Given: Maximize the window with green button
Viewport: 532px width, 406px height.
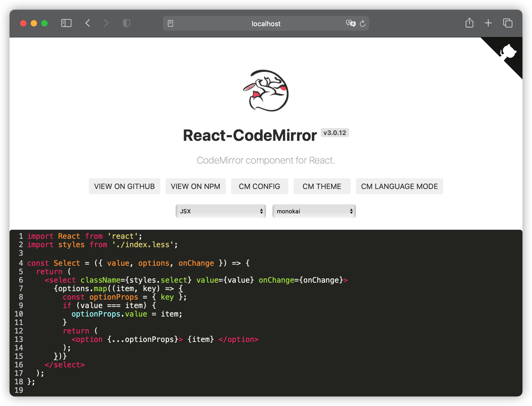Looking at the screenshot, I should click(44, 23).
